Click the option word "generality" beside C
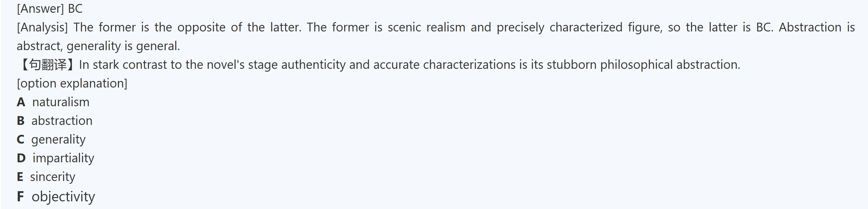 click(58, 140)
